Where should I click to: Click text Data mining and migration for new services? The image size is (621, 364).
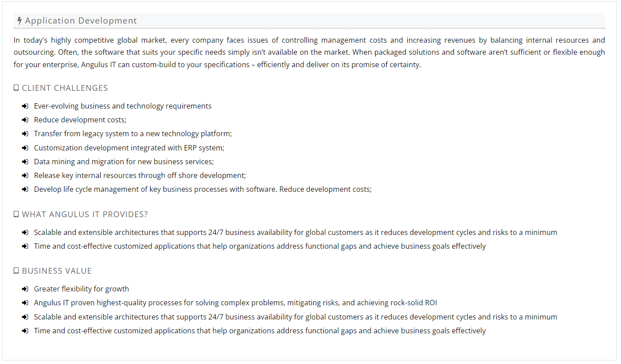point(124,162)
